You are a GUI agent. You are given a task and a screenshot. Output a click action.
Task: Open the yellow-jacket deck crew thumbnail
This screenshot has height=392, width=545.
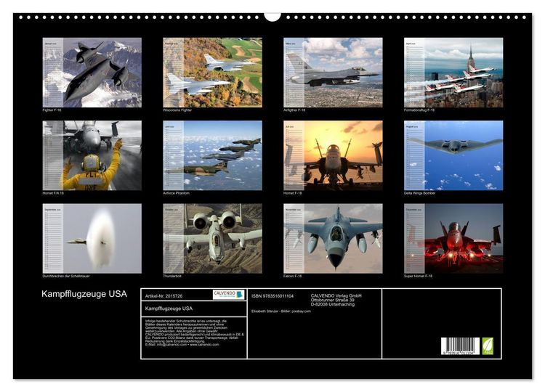point(92,155)
